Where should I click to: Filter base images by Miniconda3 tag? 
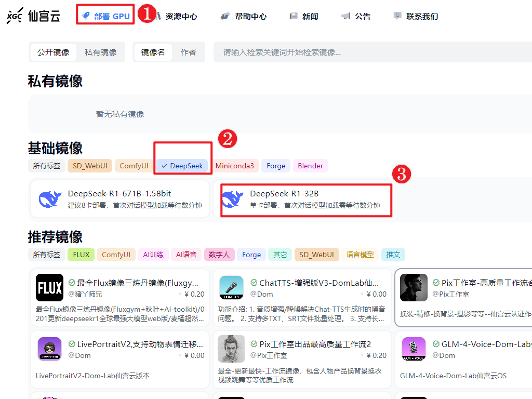[x=235, y=166]
